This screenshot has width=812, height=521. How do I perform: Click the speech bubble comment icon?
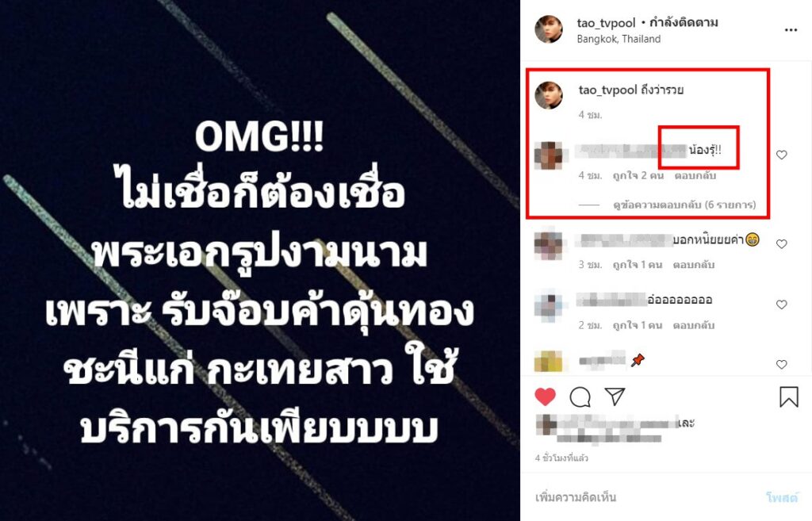click(580, 396)
